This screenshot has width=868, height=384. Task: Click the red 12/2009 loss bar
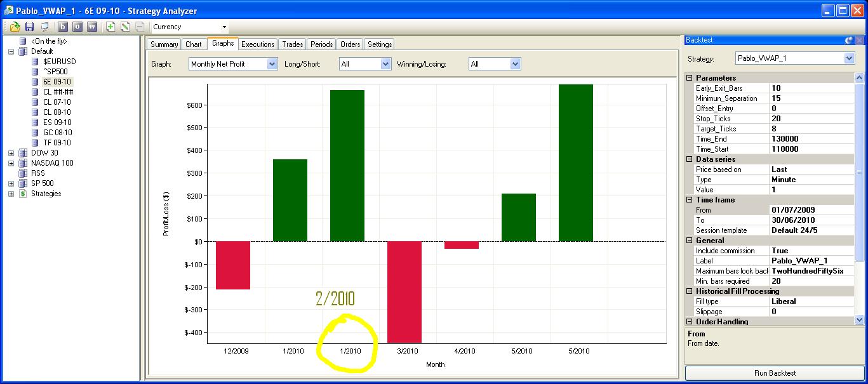pos(233,265)
